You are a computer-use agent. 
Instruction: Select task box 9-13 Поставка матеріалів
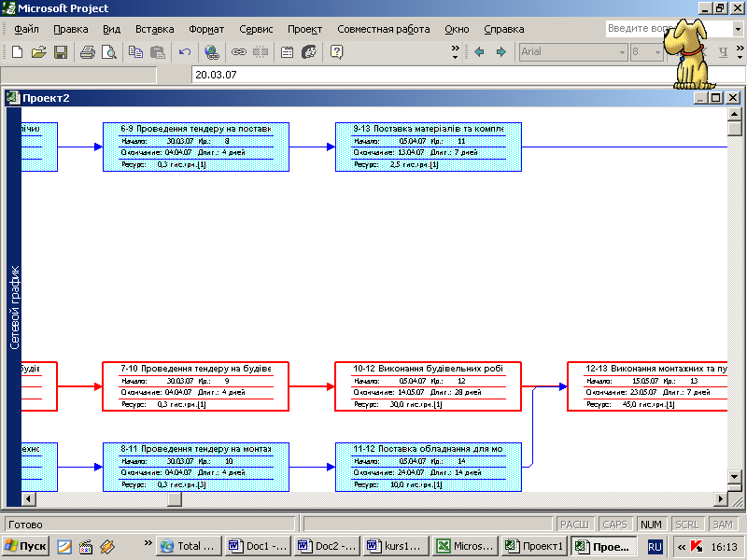(428, 147)
